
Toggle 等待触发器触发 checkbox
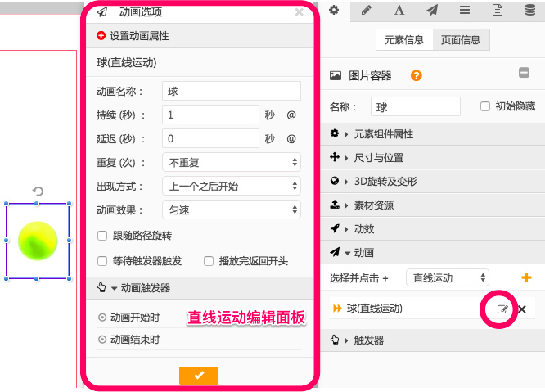pyautogui.click(x=102, y=261)
